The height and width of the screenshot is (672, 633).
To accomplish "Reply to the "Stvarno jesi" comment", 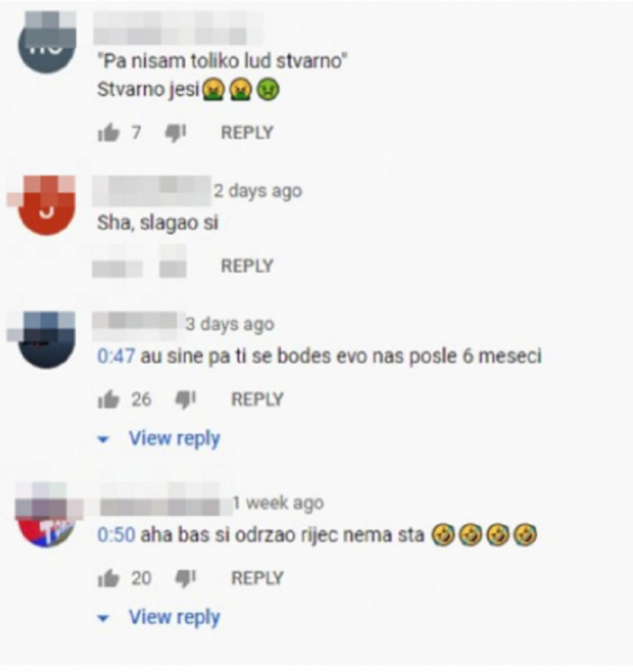I will (247, 132).
